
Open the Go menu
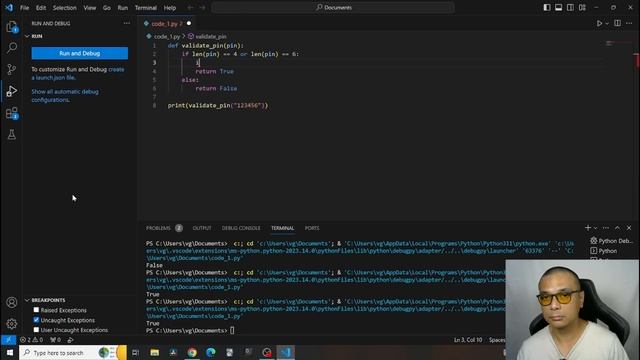(107, 8)
